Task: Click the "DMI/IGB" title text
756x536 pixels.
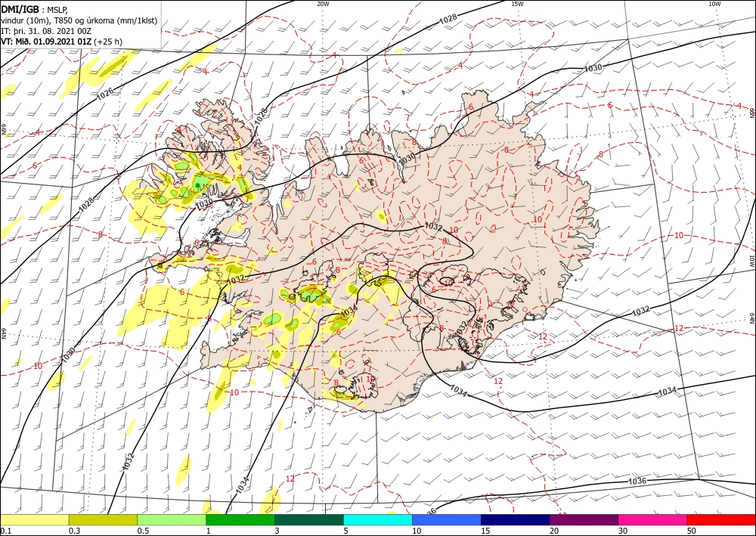Action: [20, 8]
